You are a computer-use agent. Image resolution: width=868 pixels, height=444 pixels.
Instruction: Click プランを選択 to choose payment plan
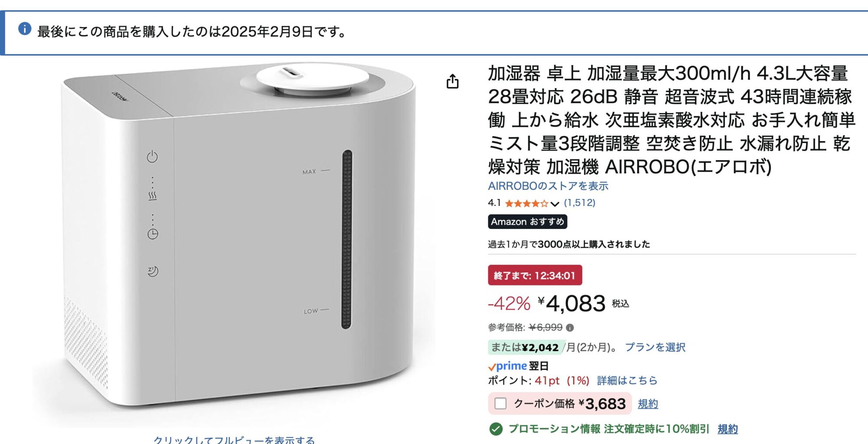tap(655, 347)
